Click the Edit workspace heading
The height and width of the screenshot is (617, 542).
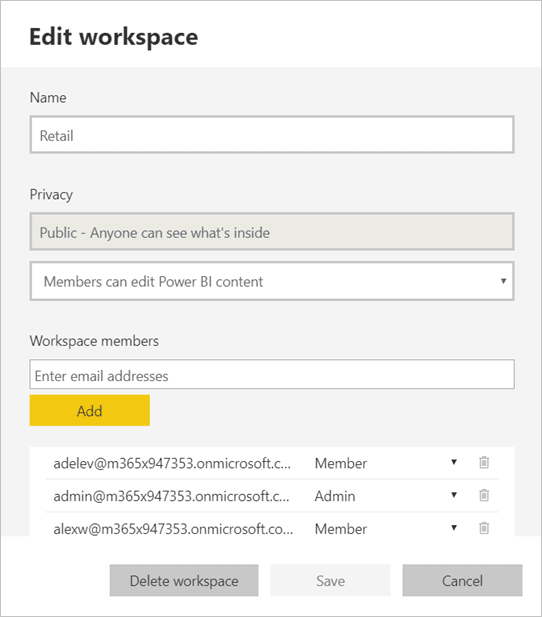pos(114,37)
